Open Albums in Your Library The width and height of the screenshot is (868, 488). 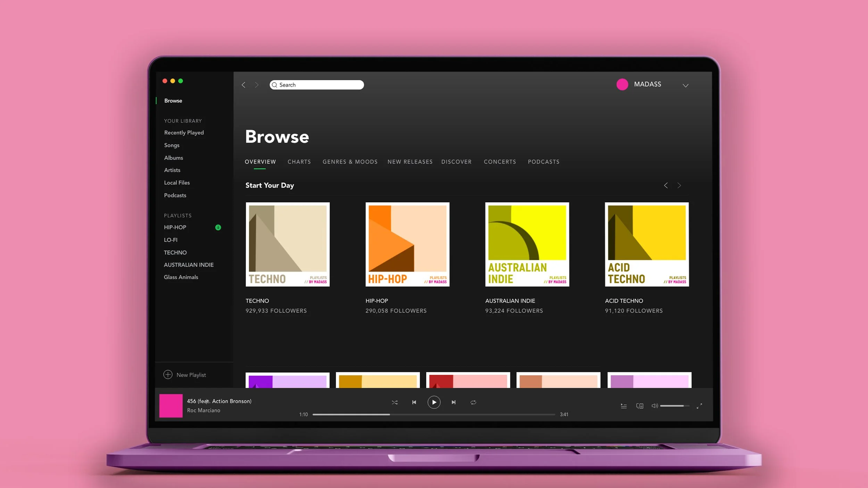tap(173, 158)
